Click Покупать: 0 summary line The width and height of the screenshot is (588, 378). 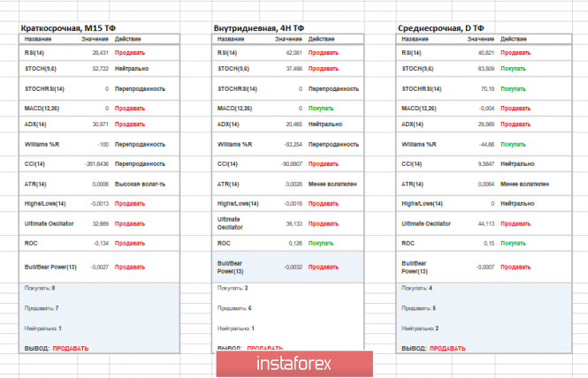pyautogui.click(x=40, y=288)
